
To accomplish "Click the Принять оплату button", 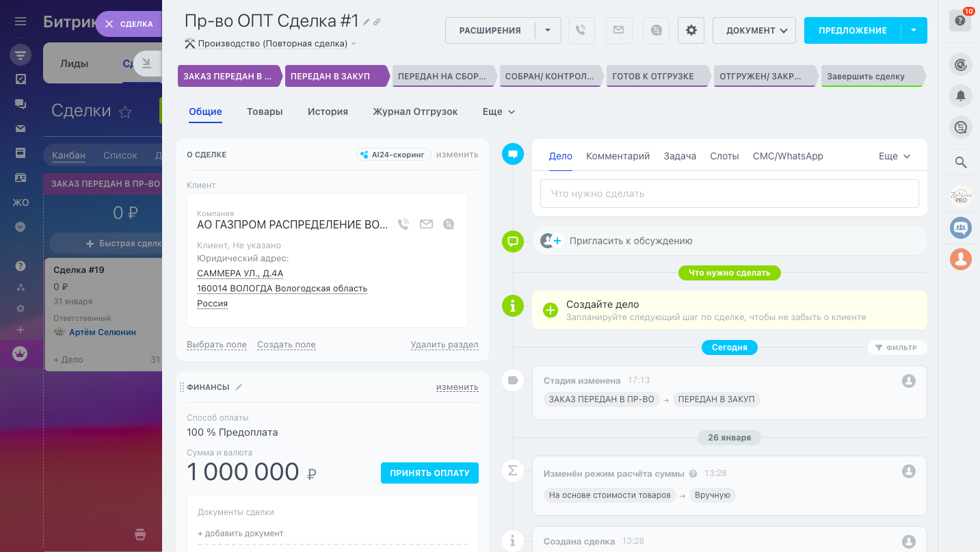I will click(429, 473).
